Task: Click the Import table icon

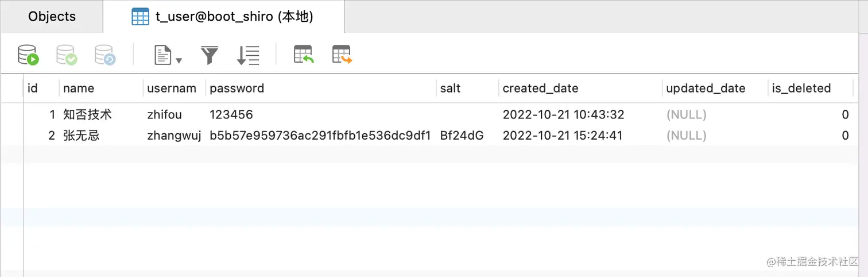Action: coord(304,55)
